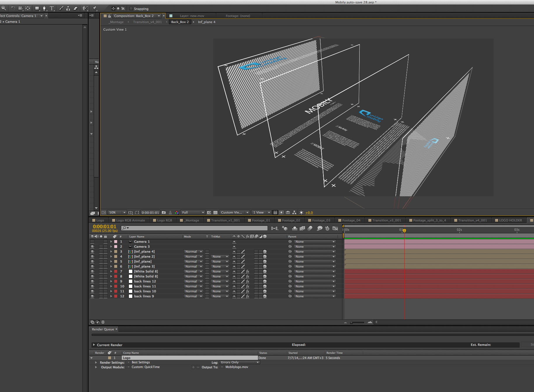The width and height of the screenshot is (534, 392).
Task: Switch to the Logo RGB Animate tab
Action: pyautogui.click(x=129, y=220)
